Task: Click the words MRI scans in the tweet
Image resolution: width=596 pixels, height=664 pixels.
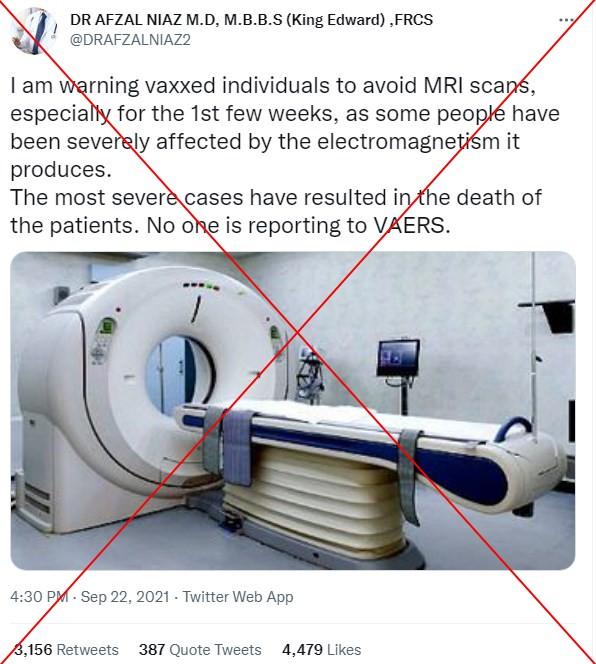Action: click(479, 86)
